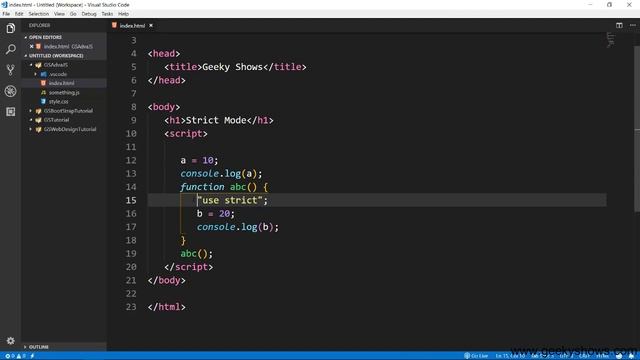Open the Source Control view
640x360 pixels.
point(11,70)
